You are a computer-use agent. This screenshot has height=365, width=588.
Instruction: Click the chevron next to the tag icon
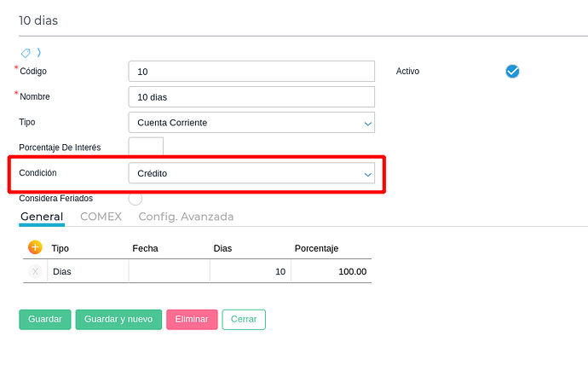38,53
